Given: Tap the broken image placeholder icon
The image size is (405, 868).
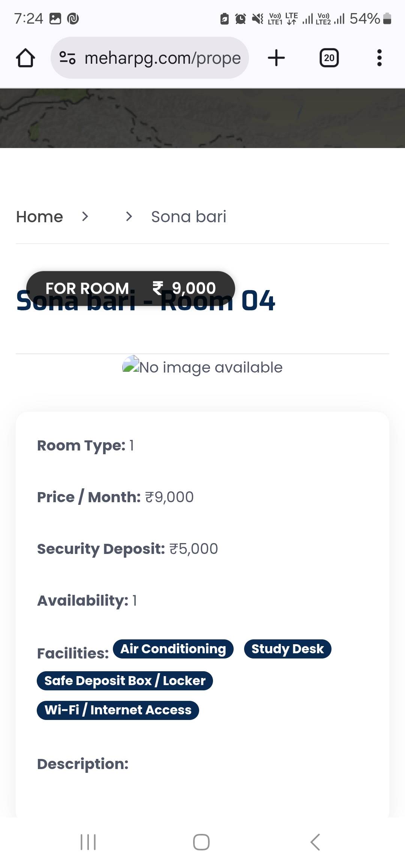Looking at the screenshot, I should tap(131, 364).
